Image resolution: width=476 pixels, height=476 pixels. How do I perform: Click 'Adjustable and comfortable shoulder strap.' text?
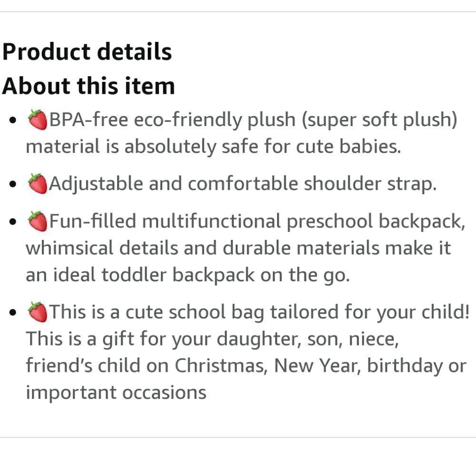[243, 184]
